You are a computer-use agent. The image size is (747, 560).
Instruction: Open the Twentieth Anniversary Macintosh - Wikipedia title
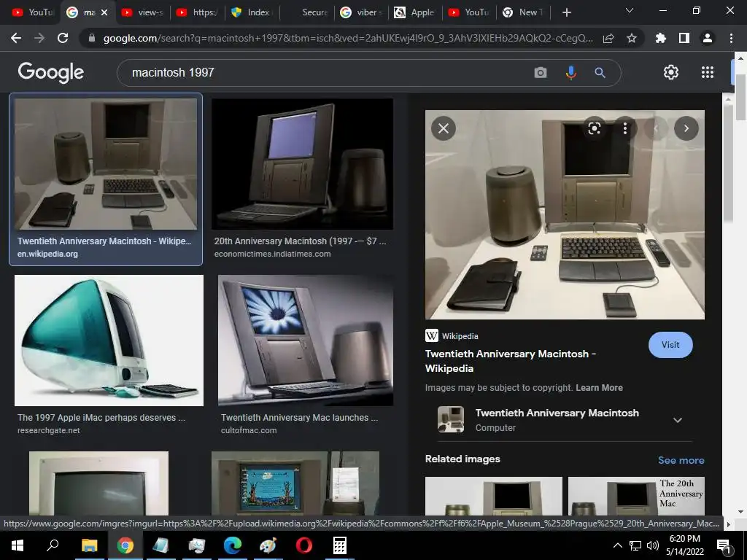pyautogui.click(x=510, y=361)
